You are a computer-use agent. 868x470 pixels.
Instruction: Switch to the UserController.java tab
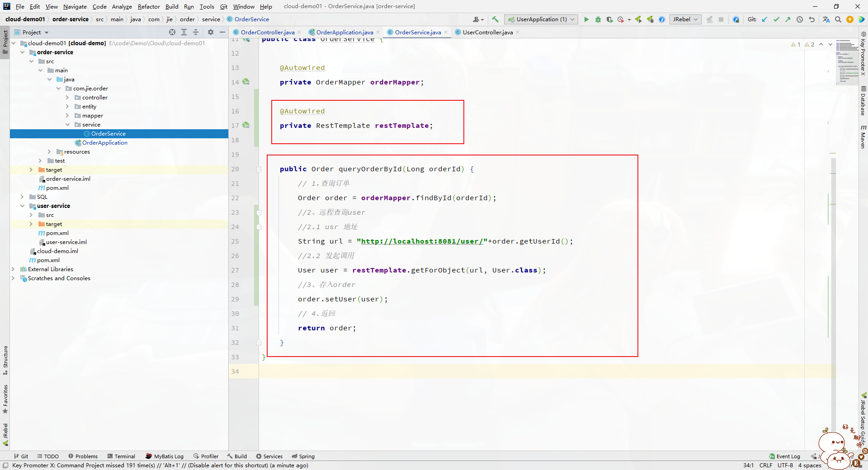tap(488, 32)
